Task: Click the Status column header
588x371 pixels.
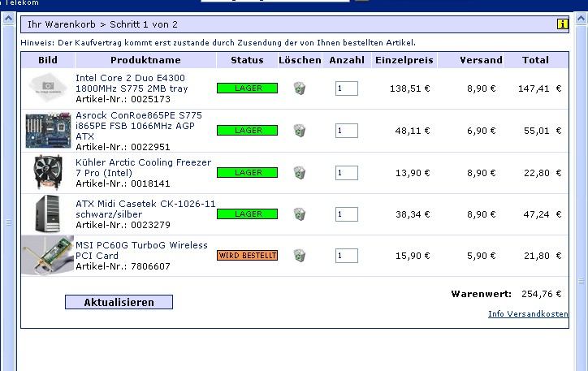Action: tap(247, 60)
